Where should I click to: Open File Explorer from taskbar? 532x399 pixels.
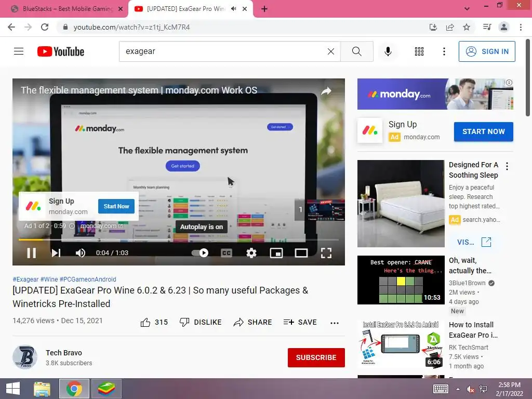click(x=42, y=389)
